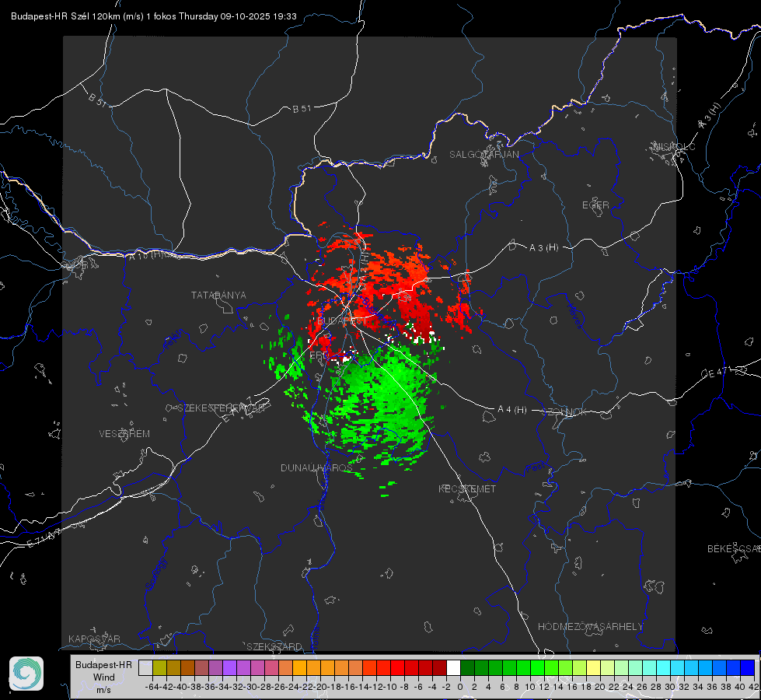The width and height of the screenshot is (761, 700).
Task: Click the BÉKÉSCSABA city label
Action: 734,549
